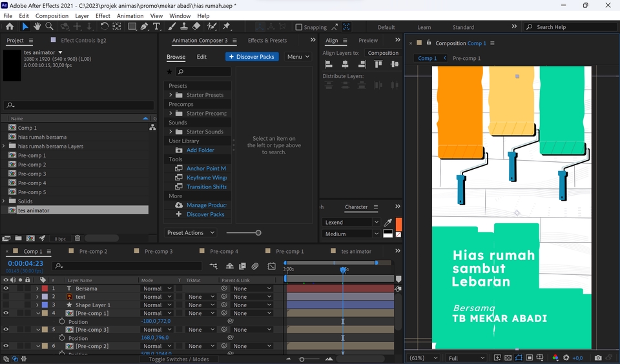
Task: Select the Zoom magnifier tool
Action: pos(50,26)
